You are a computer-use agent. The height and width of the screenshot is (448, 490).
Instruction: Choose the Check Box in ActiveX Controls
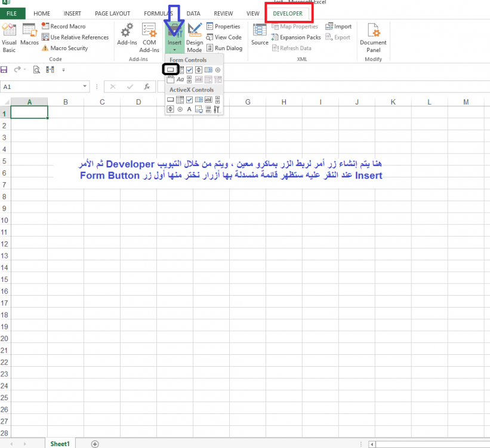tap(189, 100)
